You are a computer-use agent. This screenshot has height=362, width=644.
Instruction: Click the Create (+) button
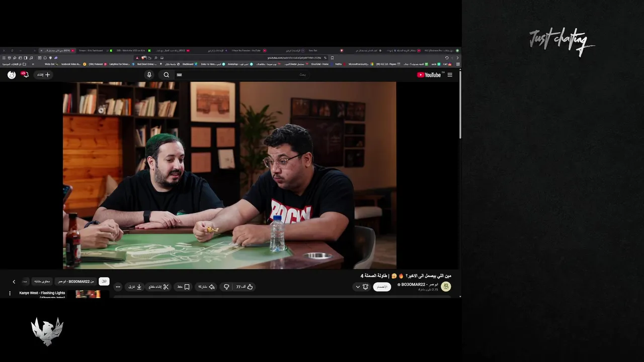44,75
